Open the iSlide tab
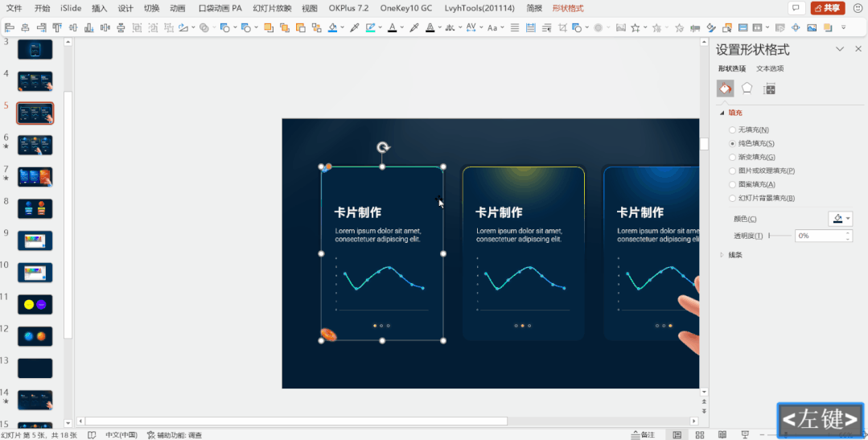 [71, 8]
